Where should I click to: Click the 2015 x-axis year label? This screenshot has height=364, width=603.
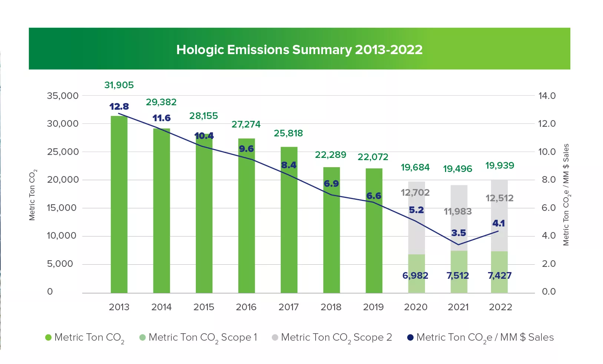click(204, 307)
